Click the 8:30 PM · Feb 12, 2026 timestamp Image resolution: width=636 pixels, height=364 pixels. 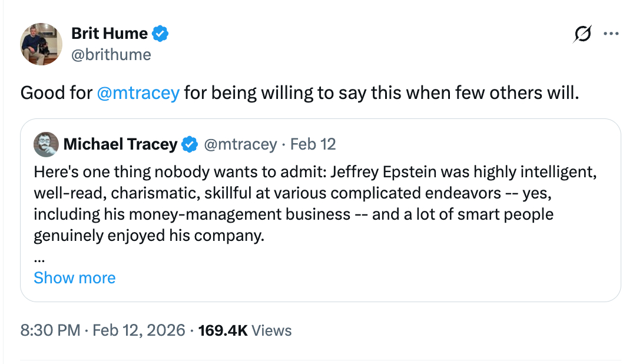point(102,330)
